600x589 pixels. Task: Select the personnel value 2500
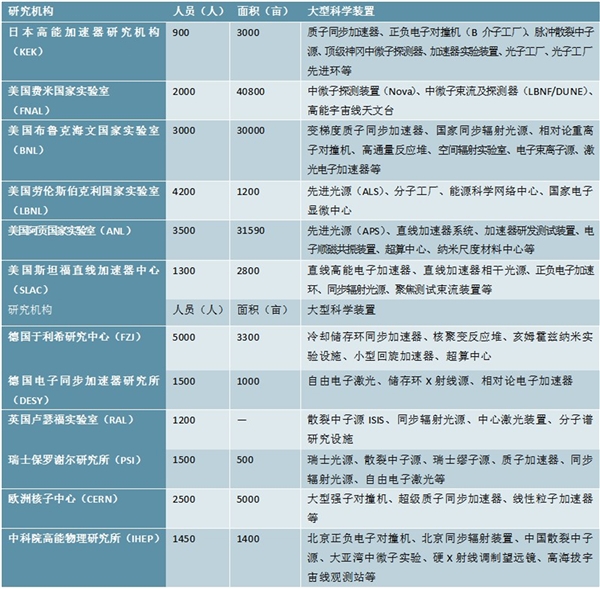point(184,499)
